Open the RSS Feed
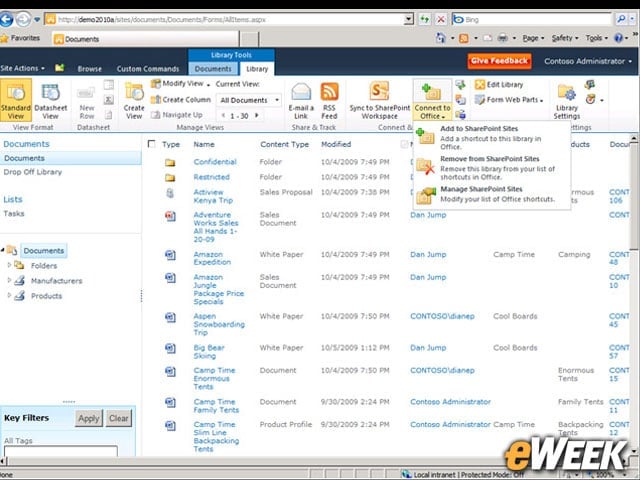 (x=329, y=101)
